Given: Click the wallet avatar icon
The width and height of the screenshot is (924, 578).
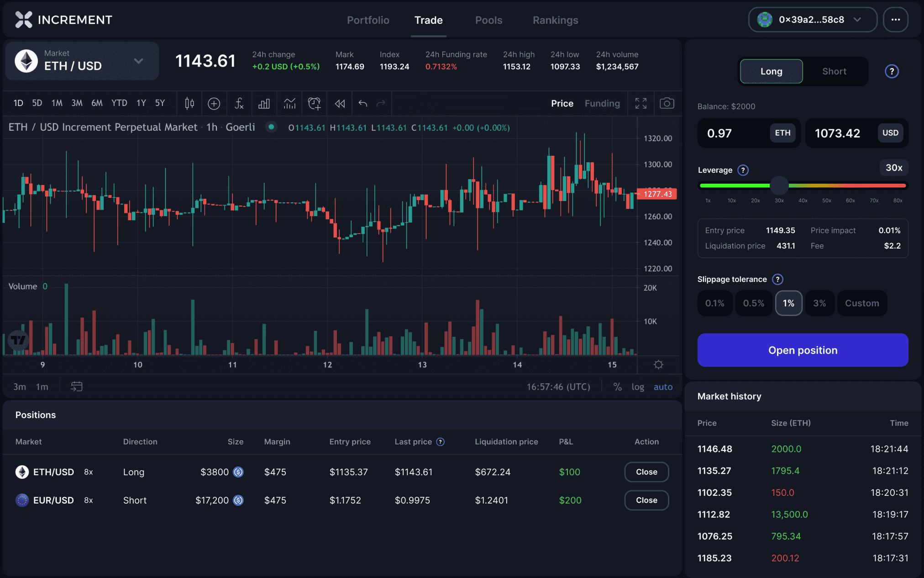Looking at the screenshot, I should click(765, 20).
